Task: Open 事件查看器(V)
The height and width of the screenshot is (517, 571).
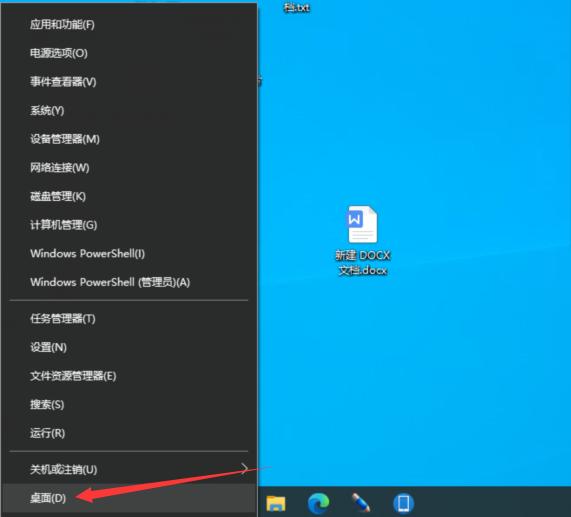Action: pos(129,82)
